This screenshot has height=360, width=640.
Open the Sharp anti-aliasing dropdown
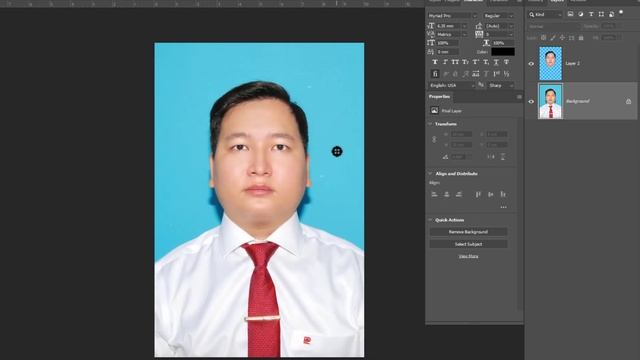coord(501,85)
